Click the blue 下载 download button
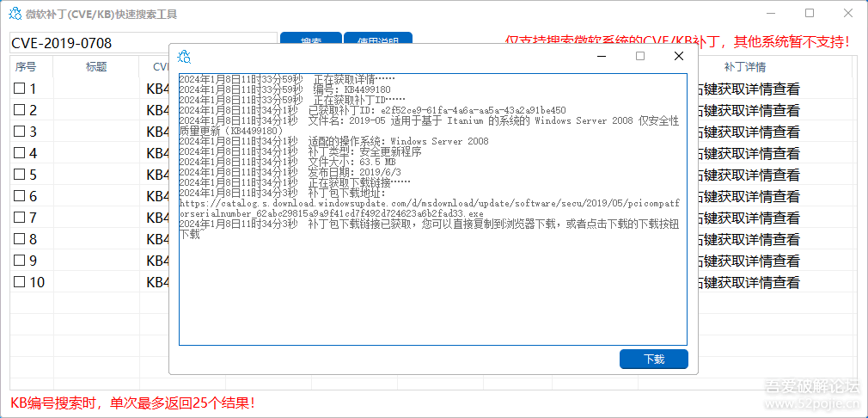868x418 pixels. pos(654,359)
